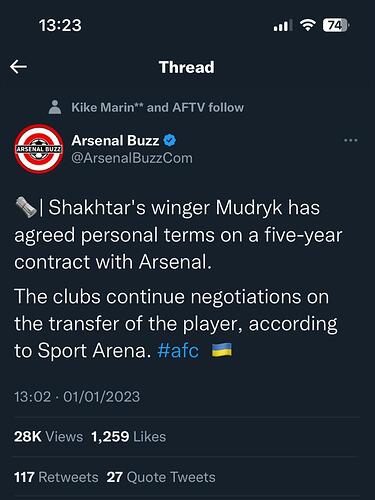Open Arsenal Buzz profile avatar

39,149
